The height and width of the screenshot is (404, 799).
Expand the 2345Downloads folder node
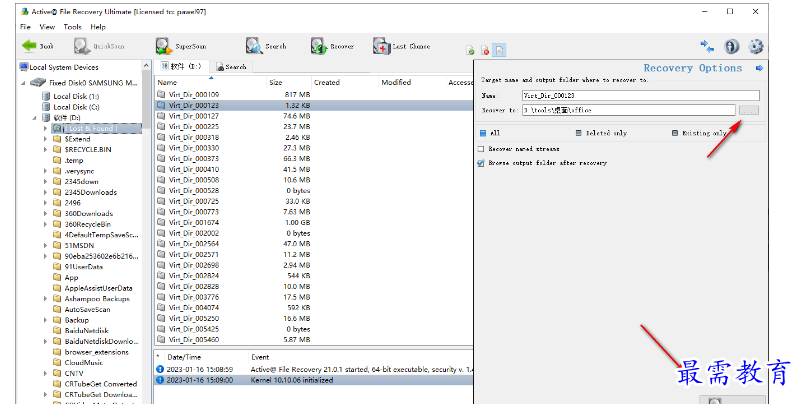45,192
